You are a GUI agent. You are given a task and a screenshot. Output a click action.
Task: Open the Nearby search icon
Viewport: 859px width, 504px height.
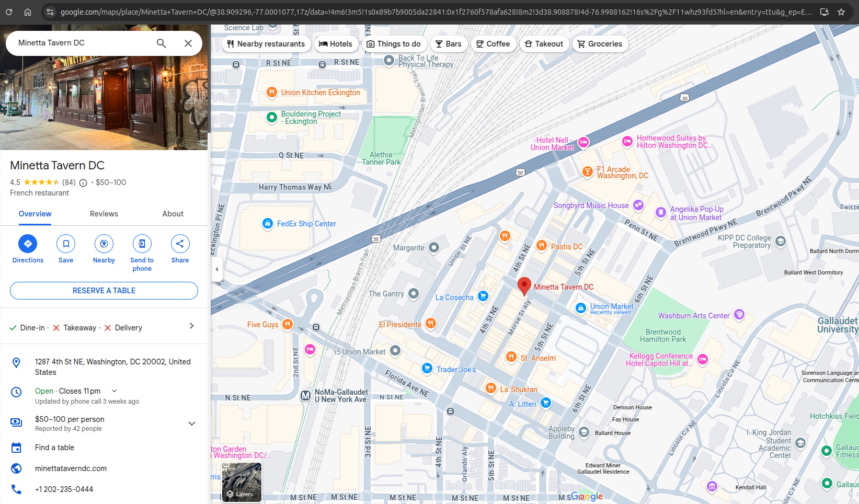(x=104, y=243)
